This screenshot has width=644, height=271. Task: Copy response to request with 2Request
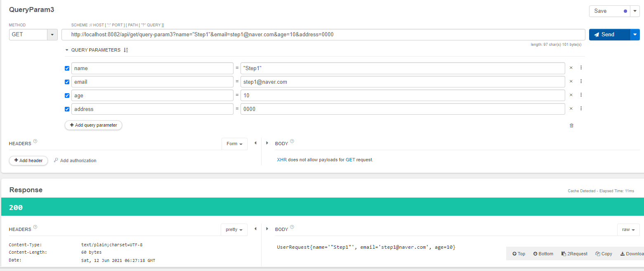pyautogui.click(x=574, y=254)
